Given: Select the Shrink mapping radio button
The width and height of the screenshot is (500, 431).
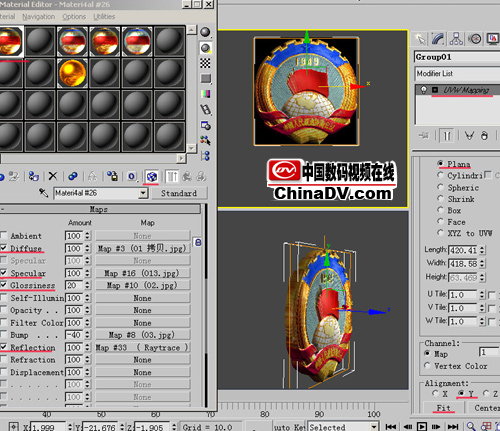Looking at the screenshot, I should 440,199.
